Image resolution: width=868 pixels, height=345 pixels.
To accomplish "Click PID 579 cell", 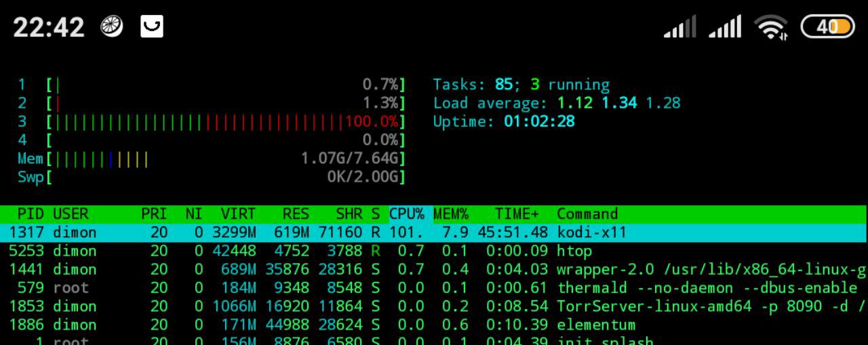I will pyautogui.click(x=31, y=287).
